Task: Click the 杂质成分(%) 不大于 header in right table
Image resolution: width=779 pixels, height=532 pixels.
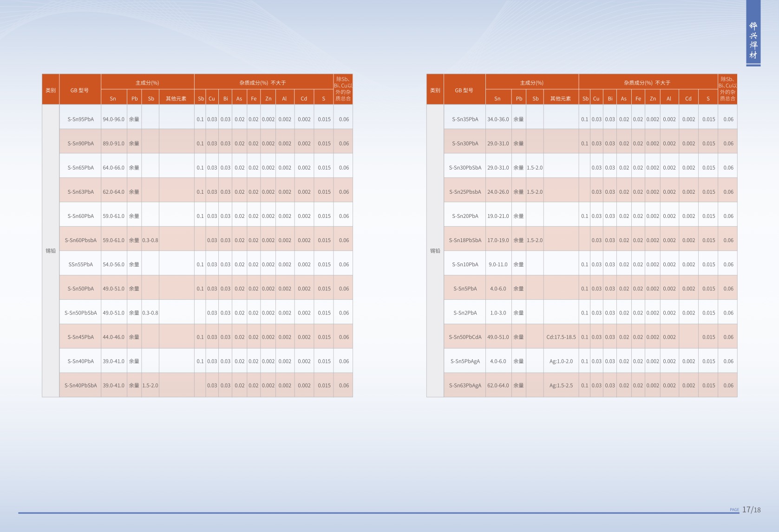Action: point(647,83)
